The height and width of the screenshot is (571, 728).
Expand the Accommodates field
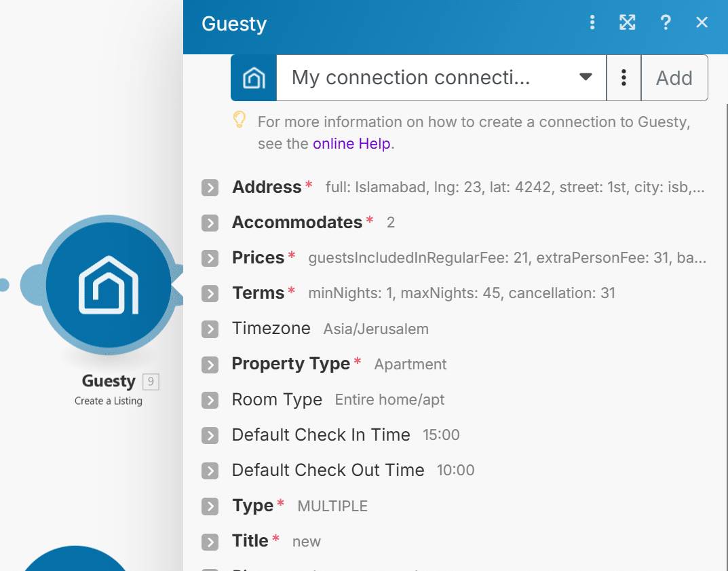click(x=210, y=223)
